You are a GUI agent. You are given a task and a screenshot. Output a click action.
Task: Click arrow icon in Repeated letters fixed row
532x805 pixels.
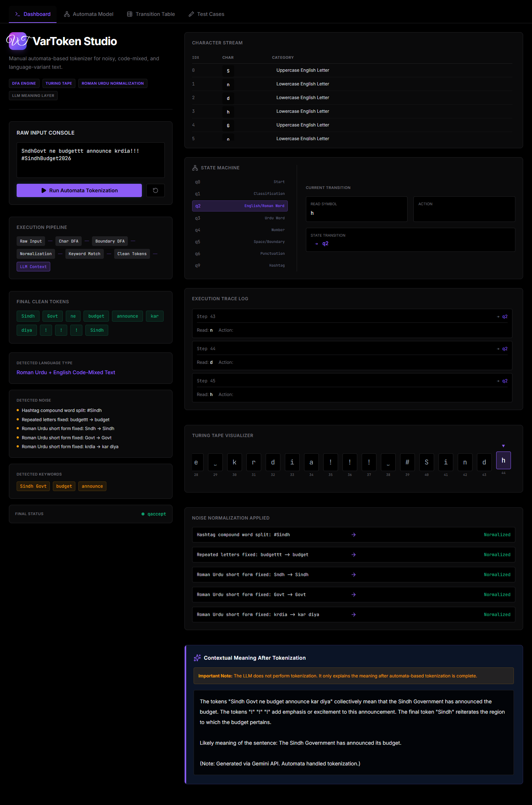click(x=354, y=555)
